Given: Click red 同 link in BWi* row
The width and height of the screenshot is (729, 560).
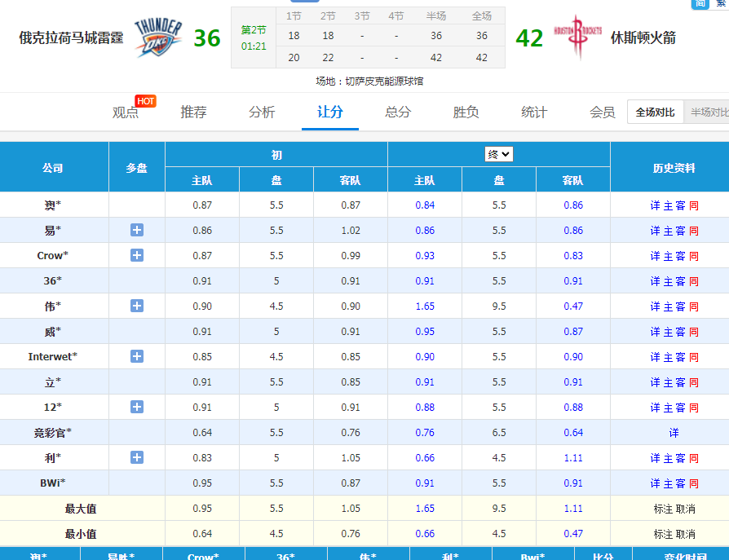Looking at the screenshot, I should [694, 484].
